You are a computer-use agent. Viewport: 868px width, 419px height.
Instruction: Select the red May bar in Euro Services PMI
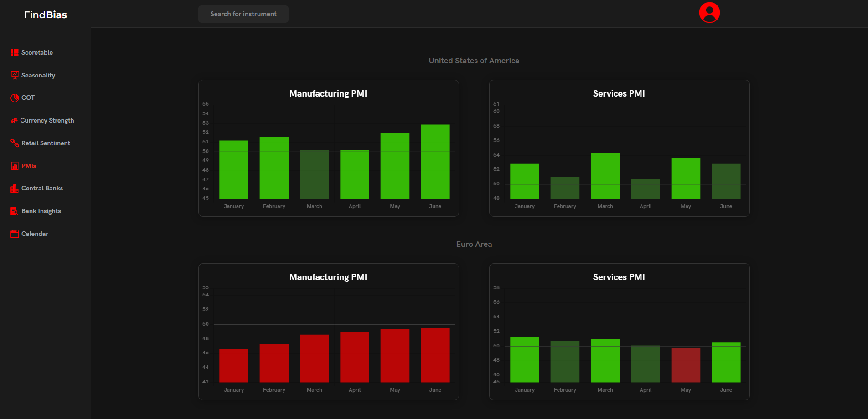pyautogui.click(x=686, y=365)
